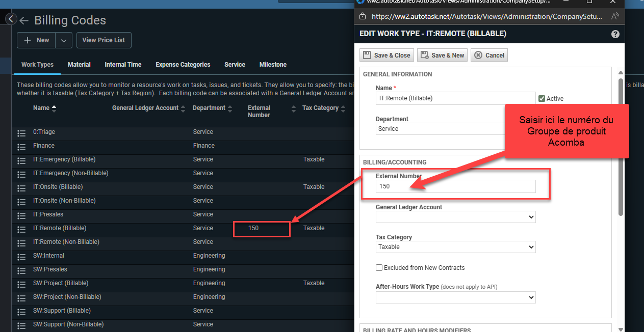The height and width of the screenshot is (332, 644).
Task: Click Cancel in Edit Work Type dialog
Action: (489, 55)
